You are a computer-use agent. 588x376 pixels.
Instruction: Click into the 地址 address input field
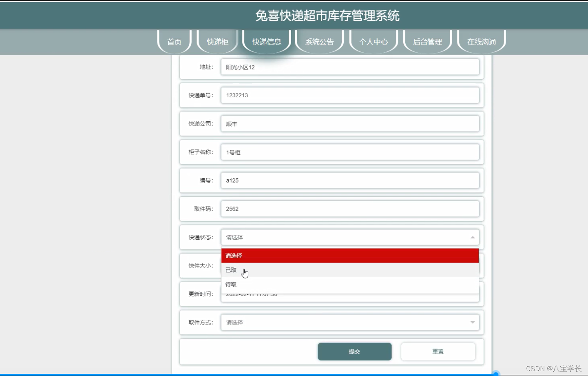point(350,67)
